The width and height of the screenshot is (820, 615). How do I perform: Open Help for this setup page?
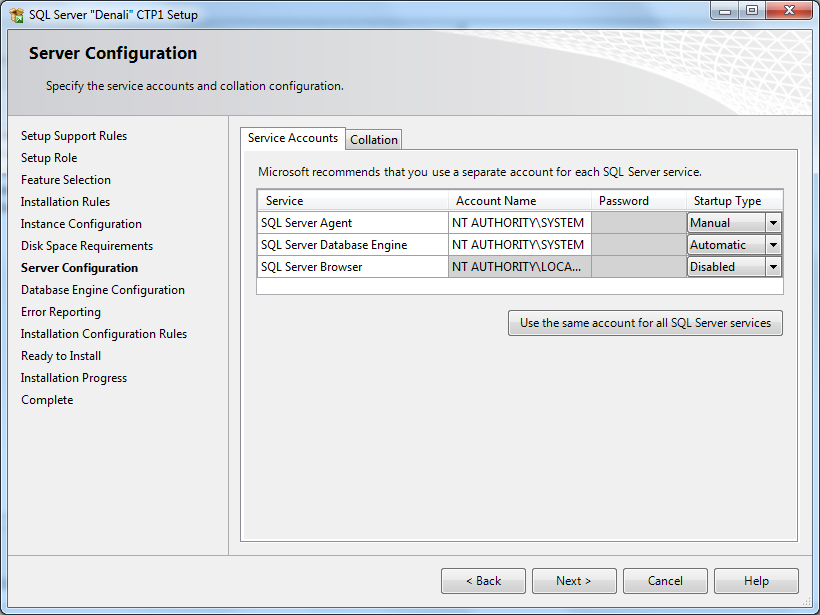click(756, 581)
